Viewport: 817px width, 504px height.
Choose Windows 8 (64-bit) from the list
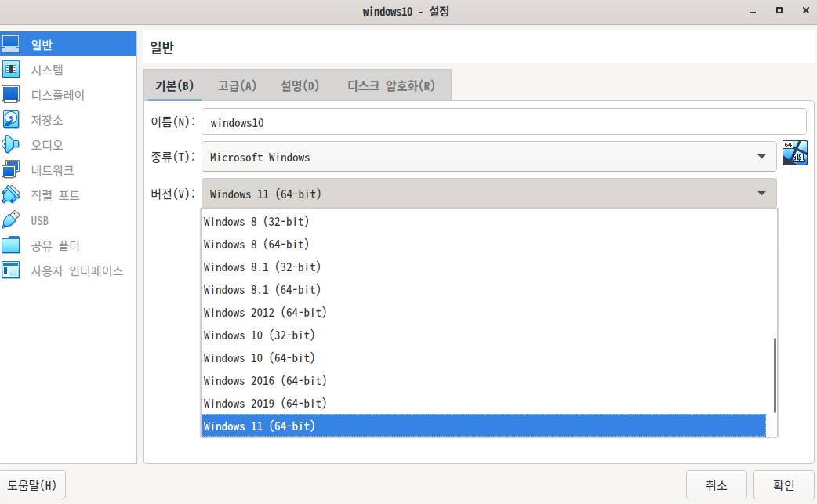[x=484, y=245]
